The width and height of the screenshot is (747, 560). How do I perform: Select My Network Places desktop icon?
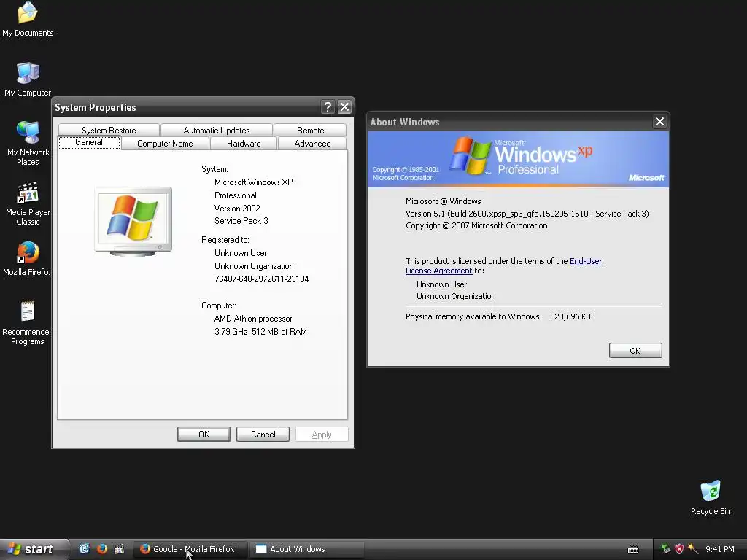click(x=28, y=143)
